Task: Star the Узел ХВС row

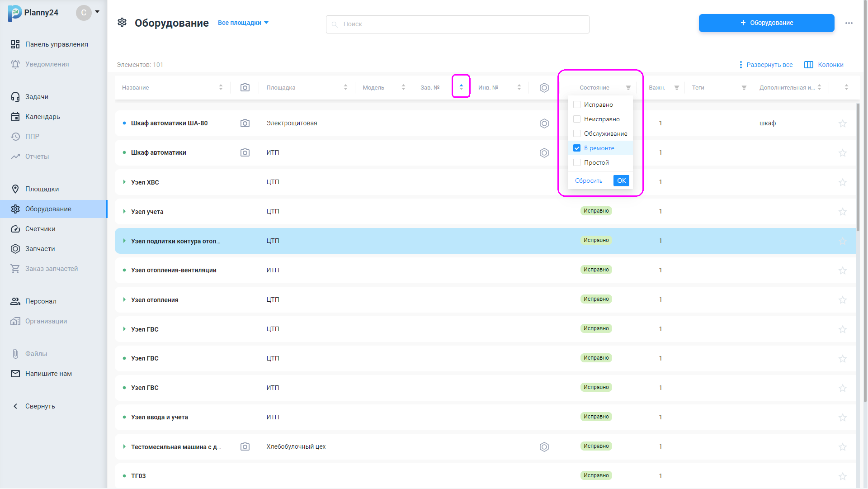Action: tap(843, 182)
